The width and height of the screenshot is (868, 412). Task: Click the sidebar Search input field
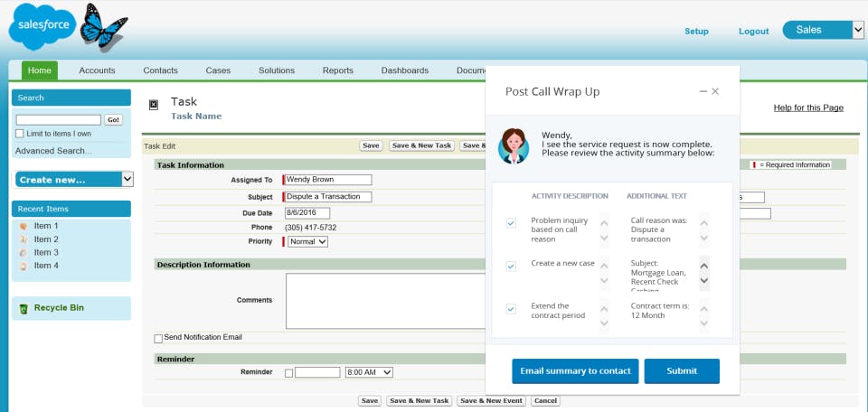(x=58, y=120)
